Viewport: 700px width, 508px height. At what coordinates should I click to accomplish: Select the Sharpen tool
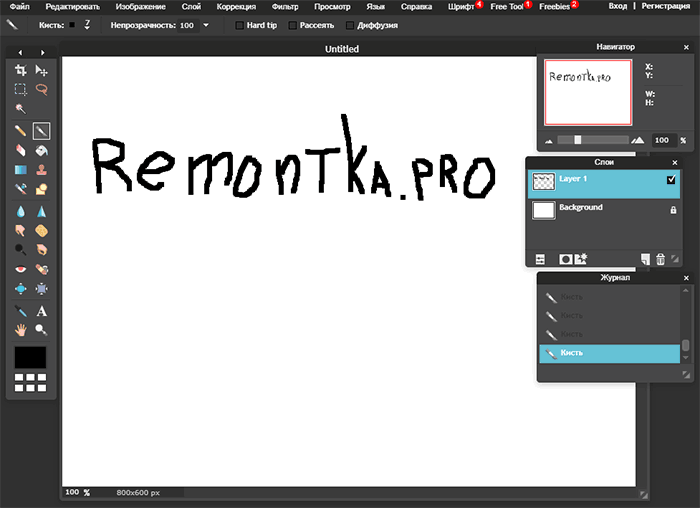[x=42, y=211]
